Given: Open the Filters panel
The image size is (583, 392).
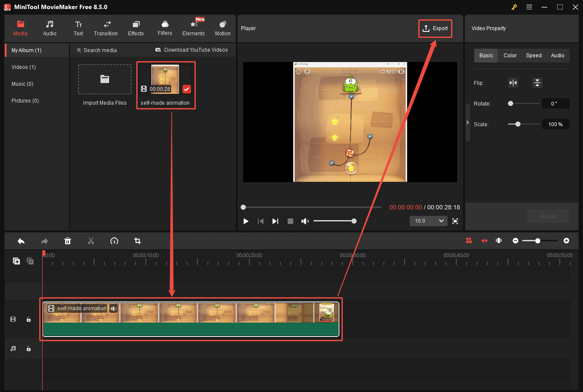Looking at the screenshot, I should [x=165, y=28].
